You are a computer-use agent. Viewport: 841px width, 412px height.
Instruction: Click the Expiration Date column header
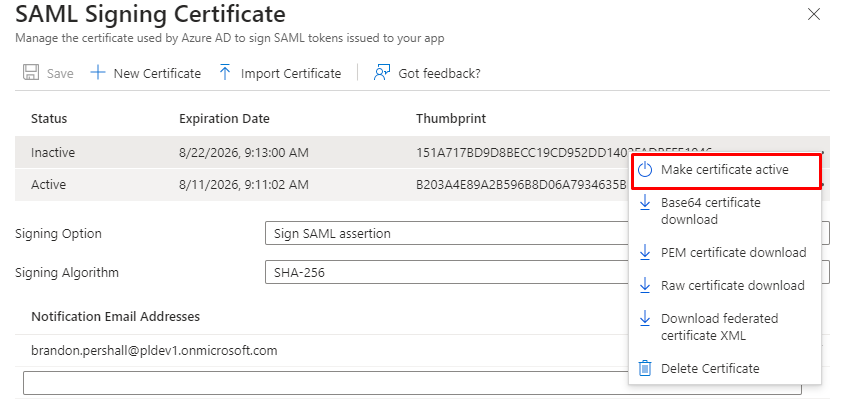(224, 118)
